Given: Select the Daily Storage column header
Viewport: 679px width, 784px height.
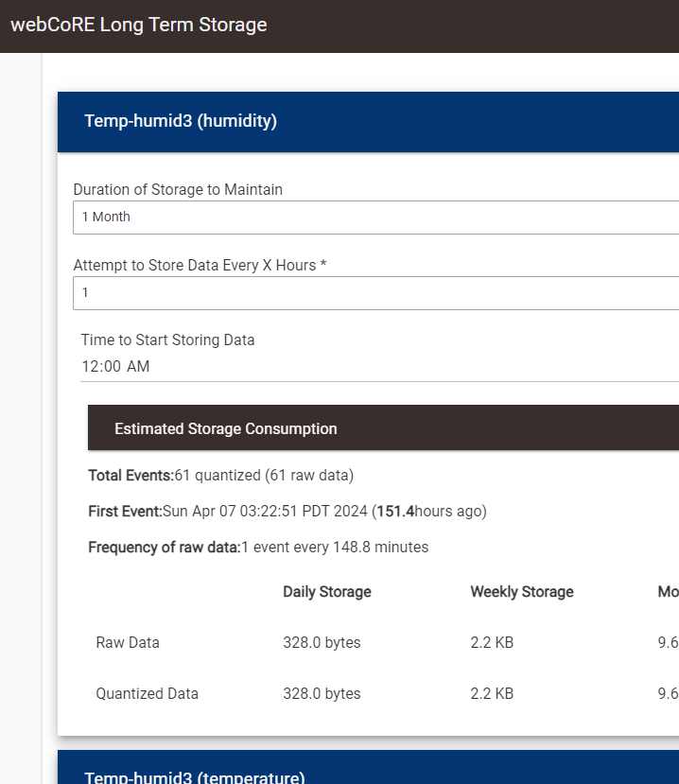Looking at the screenshot, I should 326,591.
